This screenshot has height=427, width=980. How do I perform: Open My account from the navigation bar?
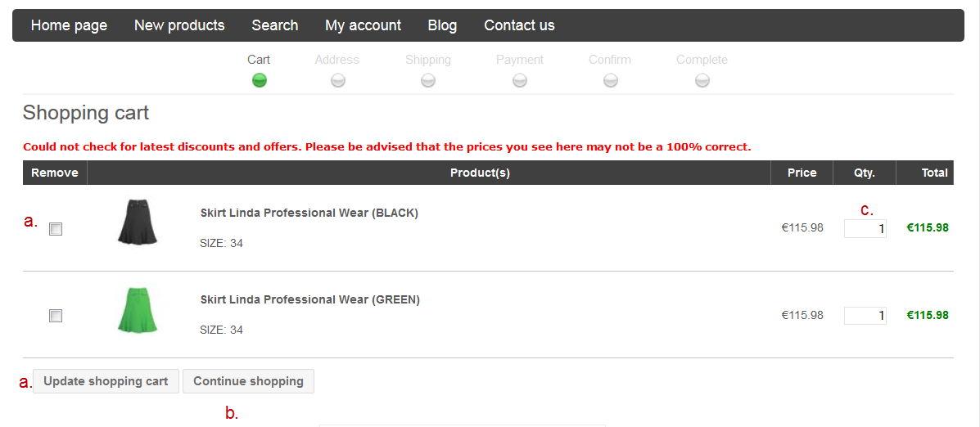pos(363,25)
